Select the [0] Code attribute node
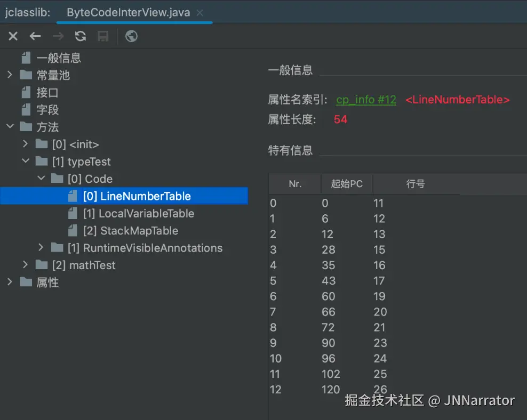527x420 pixels. click(x=90, y=179)
